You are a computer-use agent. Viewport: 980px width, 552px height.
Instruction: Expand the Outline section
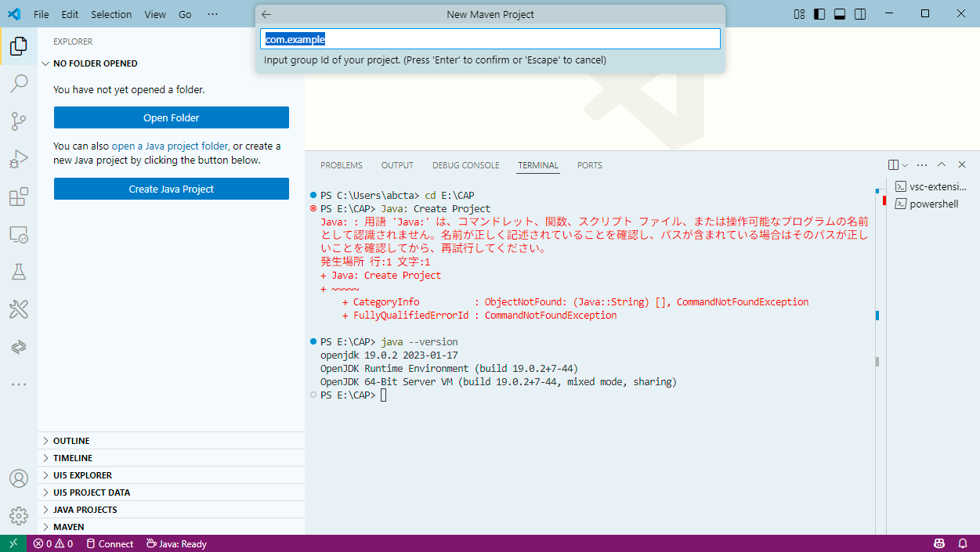[171, 441]
